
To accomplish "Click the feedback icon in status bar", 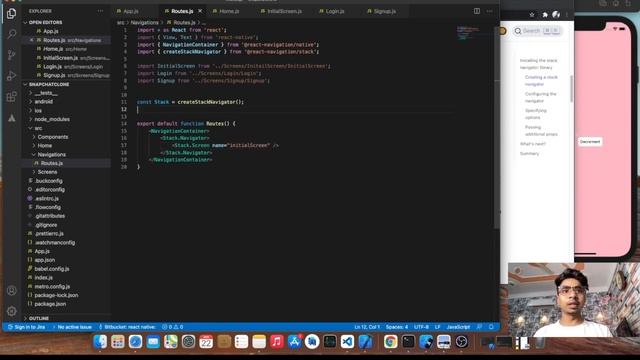I will point(480,327).
